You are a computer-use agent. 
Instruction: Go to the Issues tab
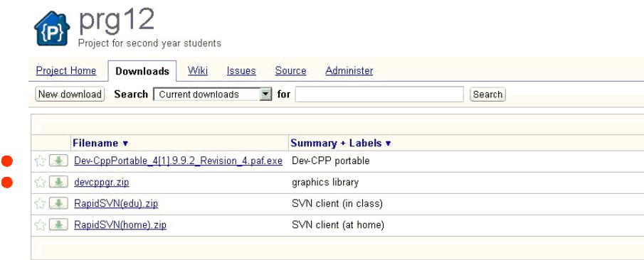[x=241, y=70]
